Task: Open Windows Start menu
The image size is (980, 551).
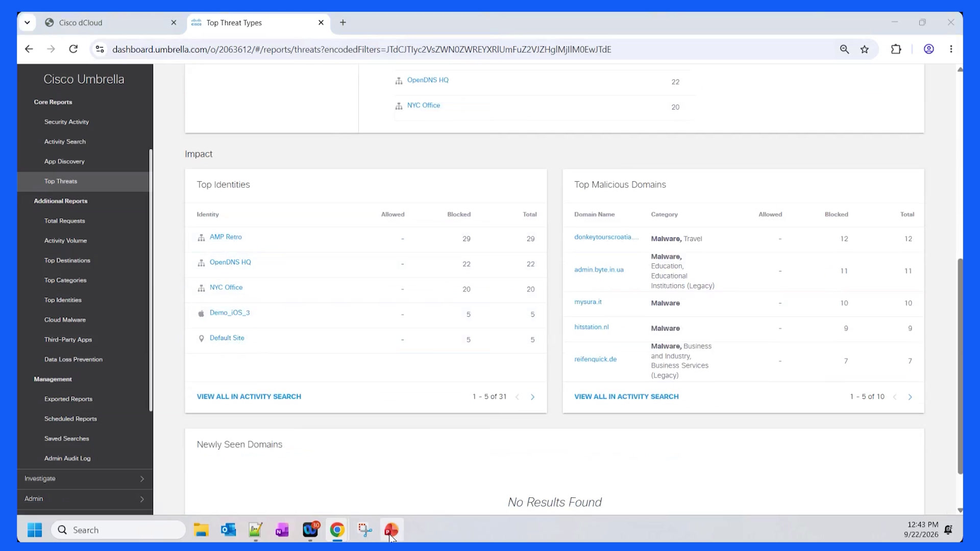Action: [x=35, y=530]
